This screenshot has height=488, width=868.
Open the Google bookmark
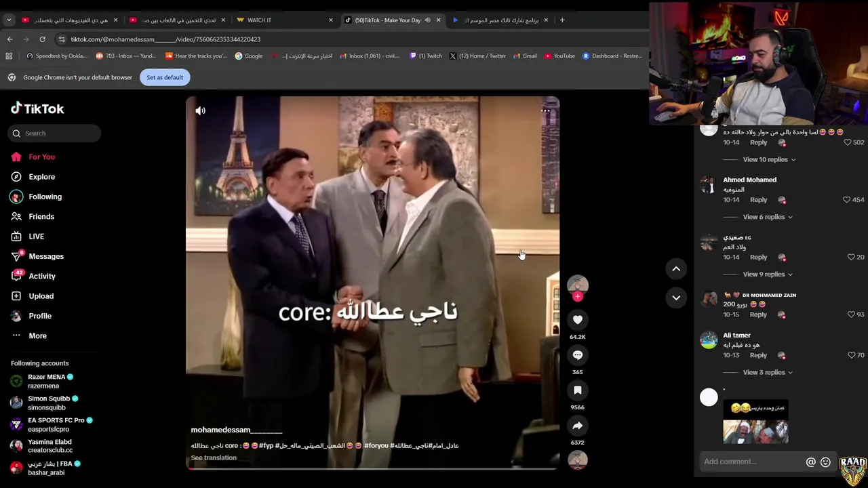tap(249, 56)
